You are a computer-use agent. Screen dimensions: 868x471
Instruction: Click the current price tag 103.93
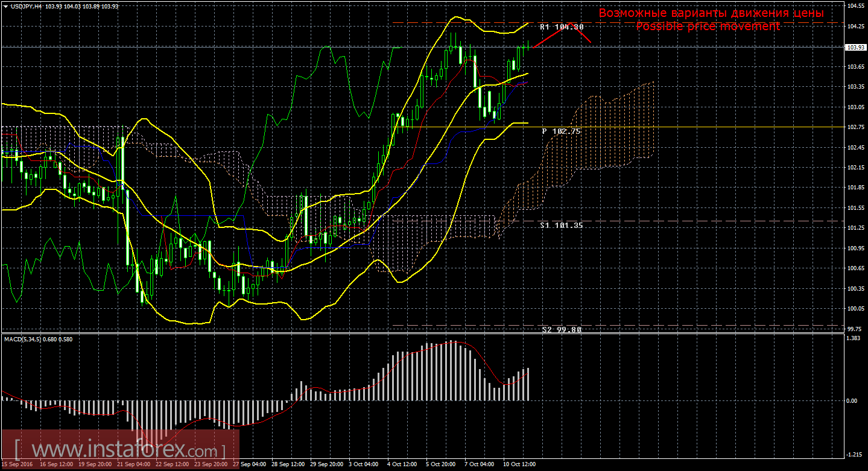[854, 47]
